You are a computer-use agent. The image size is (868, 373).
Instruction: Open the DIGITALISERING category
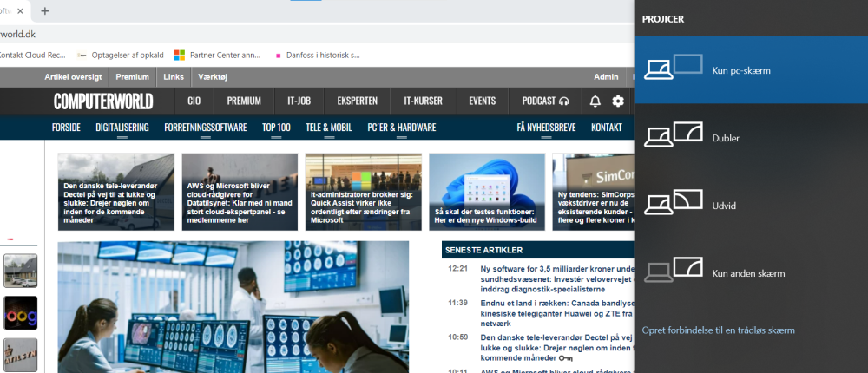pyautogui.click(x=122, y=128)
